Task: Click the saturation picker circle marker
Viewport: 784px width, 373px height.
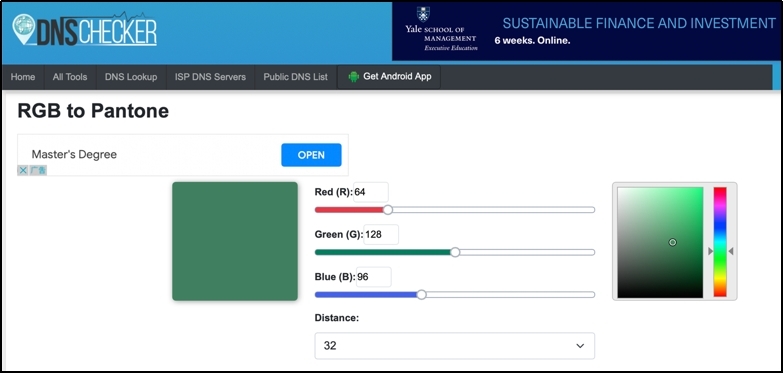Action: [672, 242]
